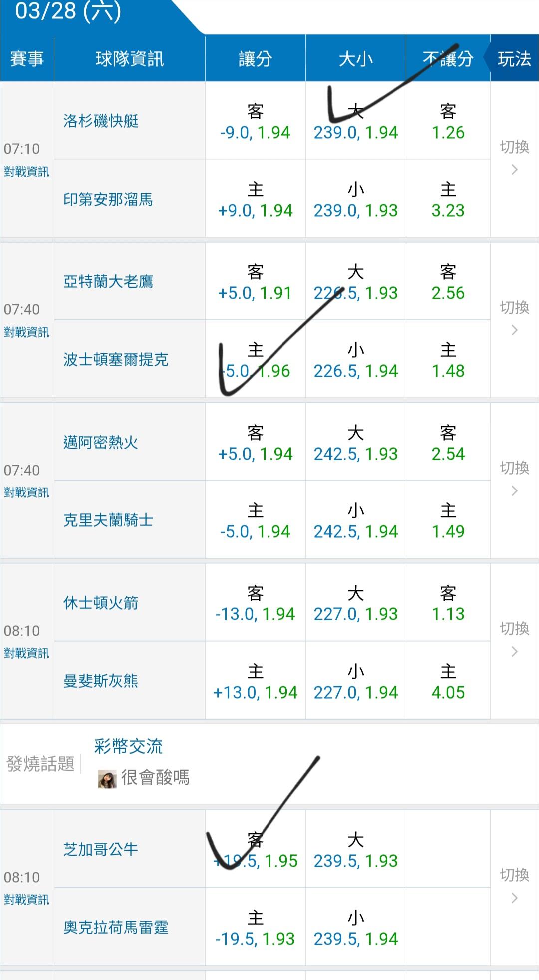The height and width of the screenshot is (980, 539).
Task: Pick Thunder 主 -19.5 spread option
Action: click(255, 928)
